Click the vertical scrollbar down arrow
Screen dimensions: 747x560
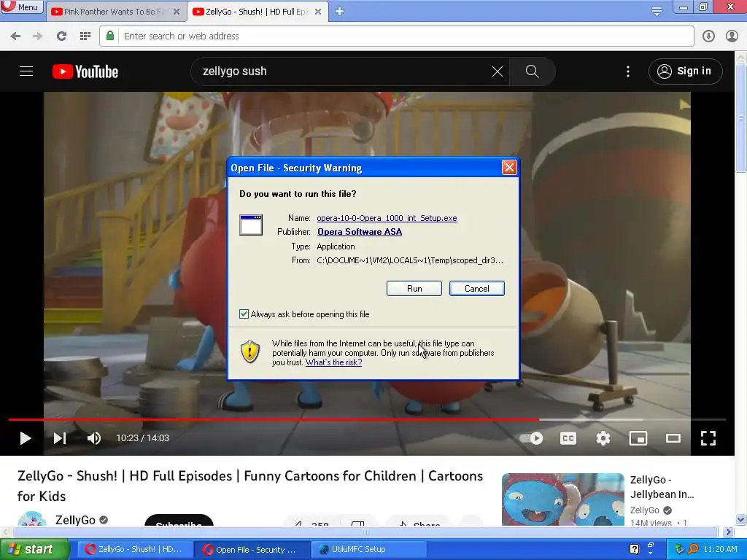click(741, 520)
